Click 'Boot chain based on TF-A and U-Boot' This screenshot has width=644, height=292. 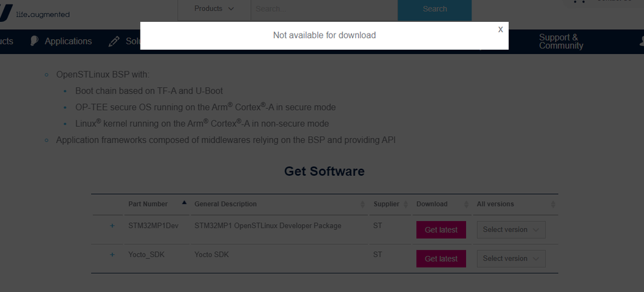(x=149, y=91)
